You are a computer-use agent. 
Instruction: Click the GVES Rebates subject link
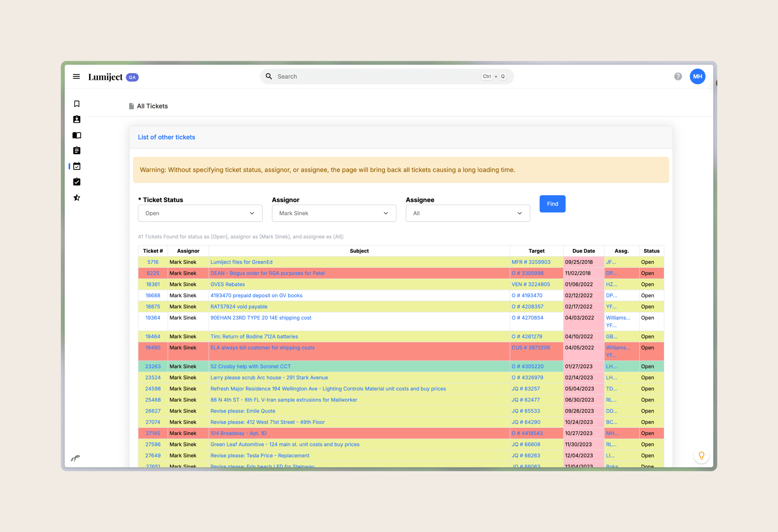227,284
